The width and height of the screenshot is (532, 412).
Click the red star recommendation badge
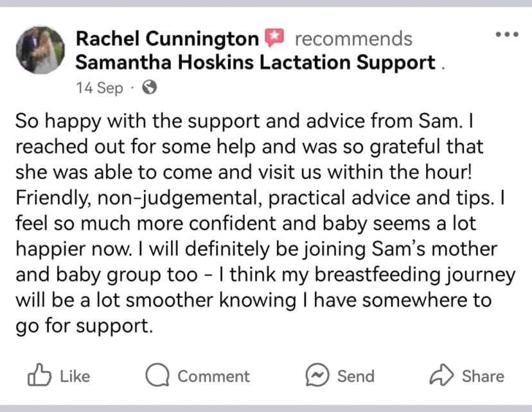point(274,37)
